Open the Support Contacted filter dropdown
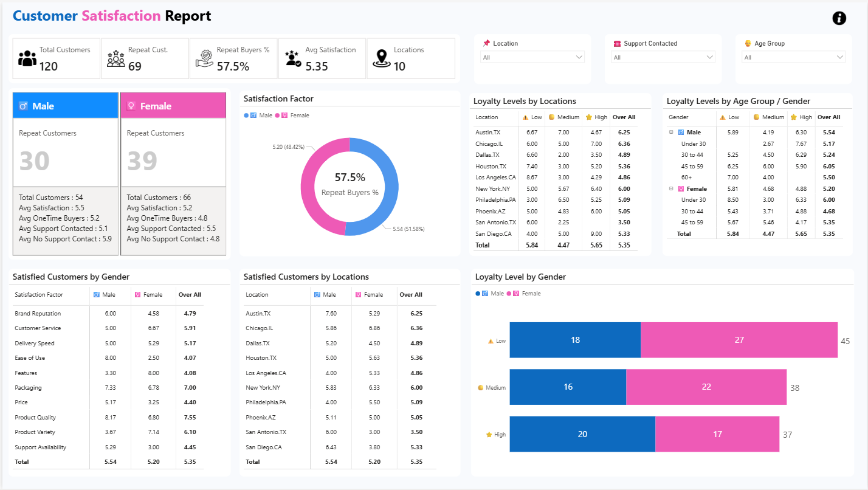Image resolution: width=868 pixels, height=490 pixels. 663,57
